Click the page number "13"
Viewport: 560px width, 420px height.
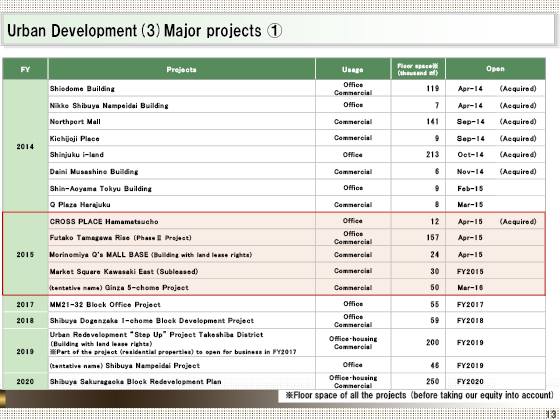552,414
